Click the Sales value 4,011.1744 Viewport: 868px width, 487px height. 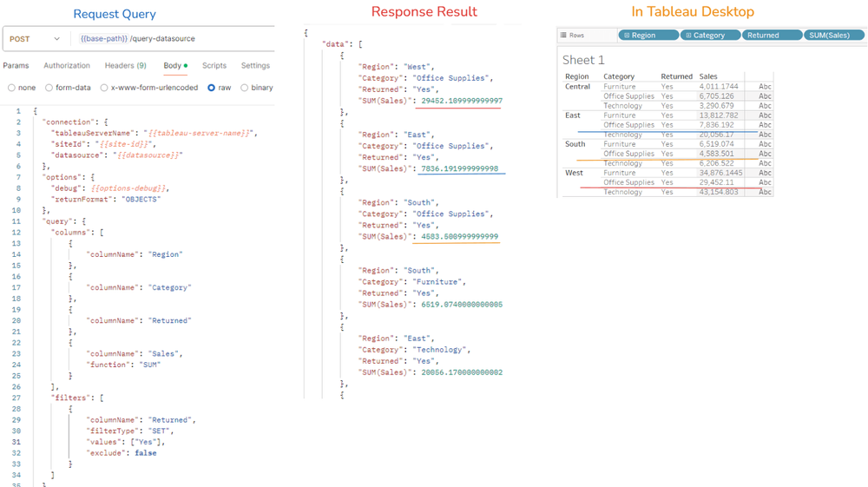(x=719, y=86)
